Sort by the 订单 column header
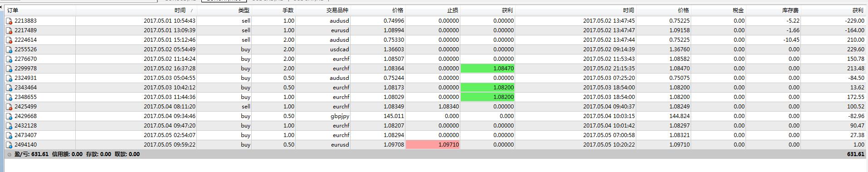868x172 pixels. (x=40, y=10)
